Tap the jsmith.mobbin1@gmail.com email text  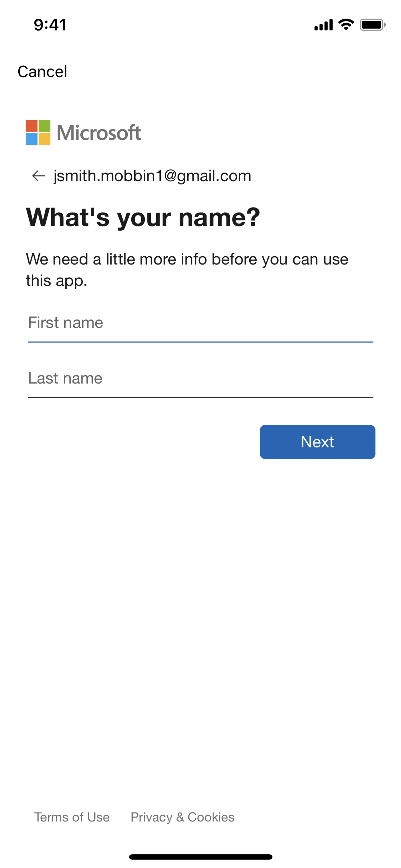pyautogui.click(x=152, y=176)
